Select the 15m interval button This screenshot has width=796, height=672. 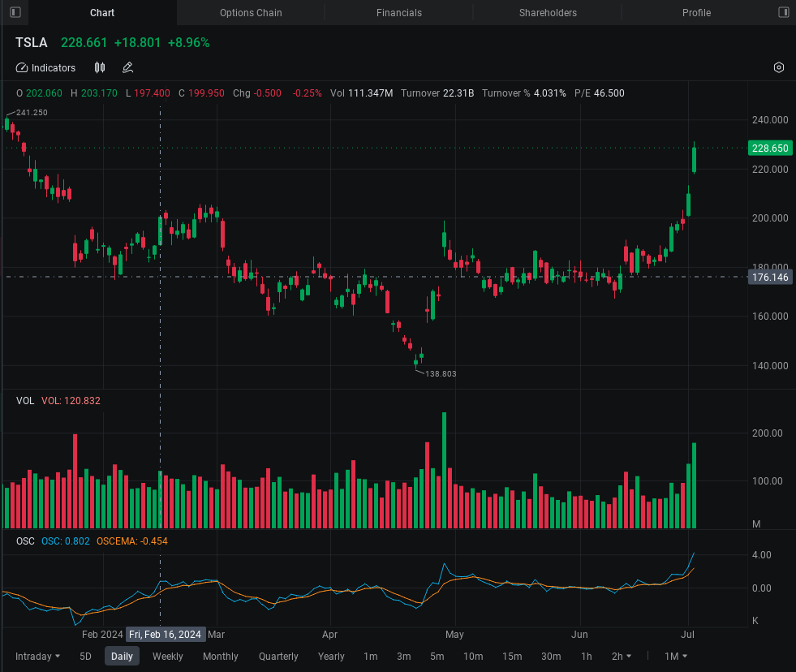point(512,657)
